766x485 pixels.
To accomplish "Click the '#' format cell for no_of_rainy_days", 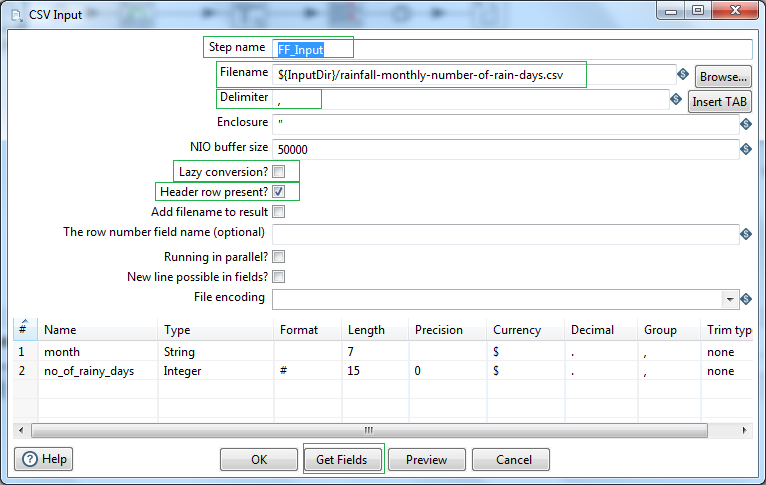I will pos(307,371).
